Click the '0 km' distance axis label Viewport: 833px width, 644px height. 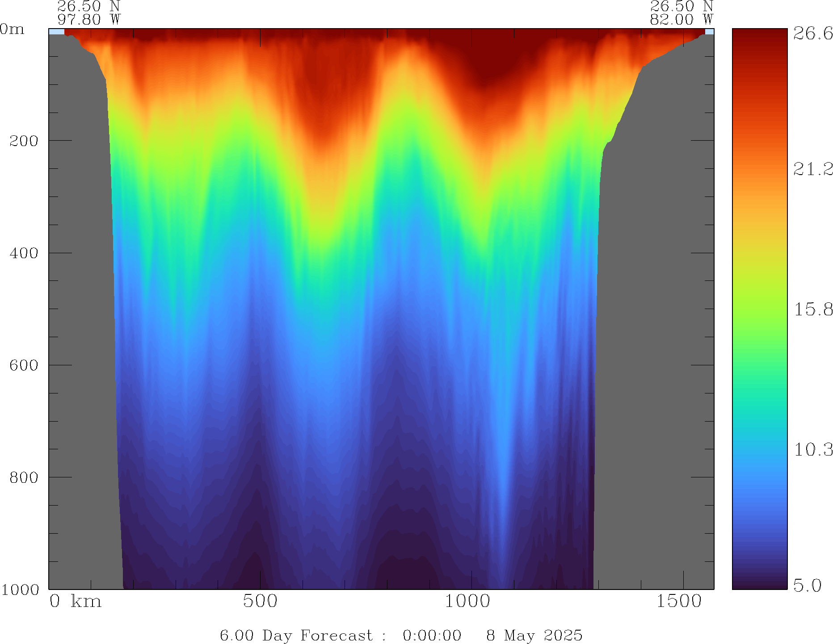76,602
